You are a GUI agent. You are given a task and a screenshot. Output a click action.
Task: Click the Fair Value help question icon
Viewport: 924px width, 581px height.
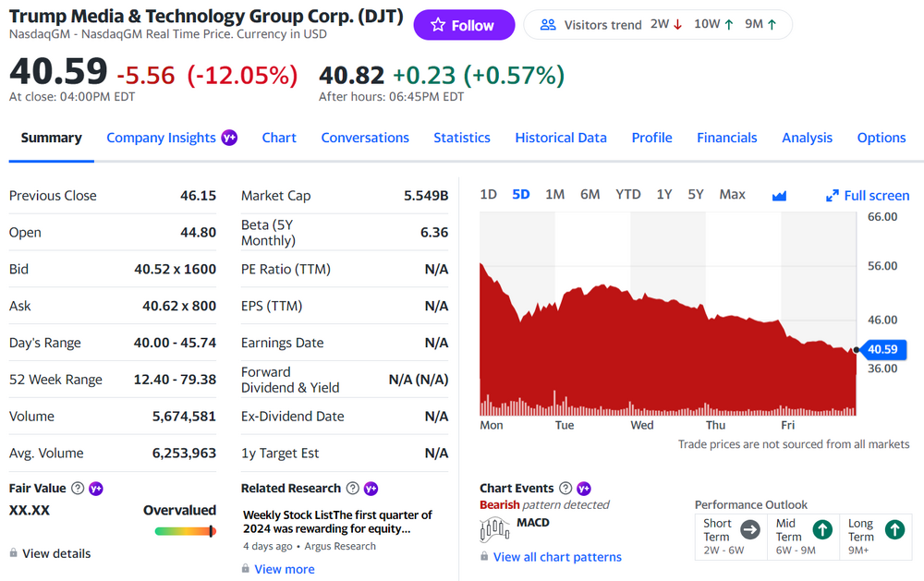78,488
